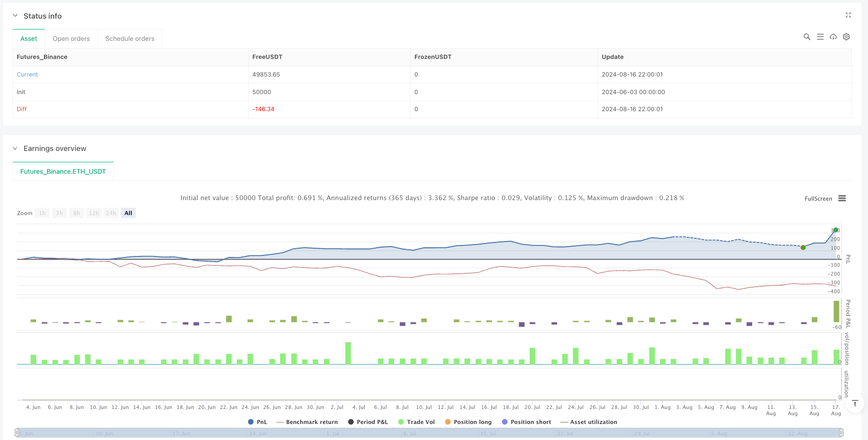The image size is (868, 440).
Task: Click the 2024-06-03 00:00:00 update timestamp
Action: pyautogui.click(x=633, y=92)
